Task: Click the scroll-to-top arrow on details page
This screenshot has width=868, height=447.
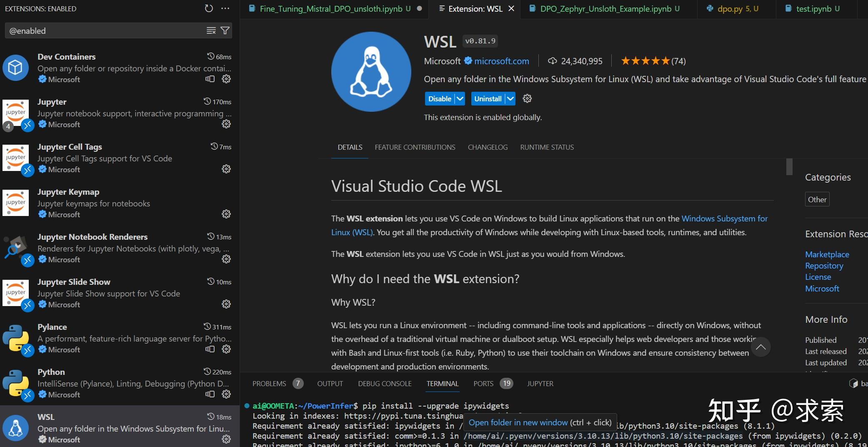Action: coord(761,347)
